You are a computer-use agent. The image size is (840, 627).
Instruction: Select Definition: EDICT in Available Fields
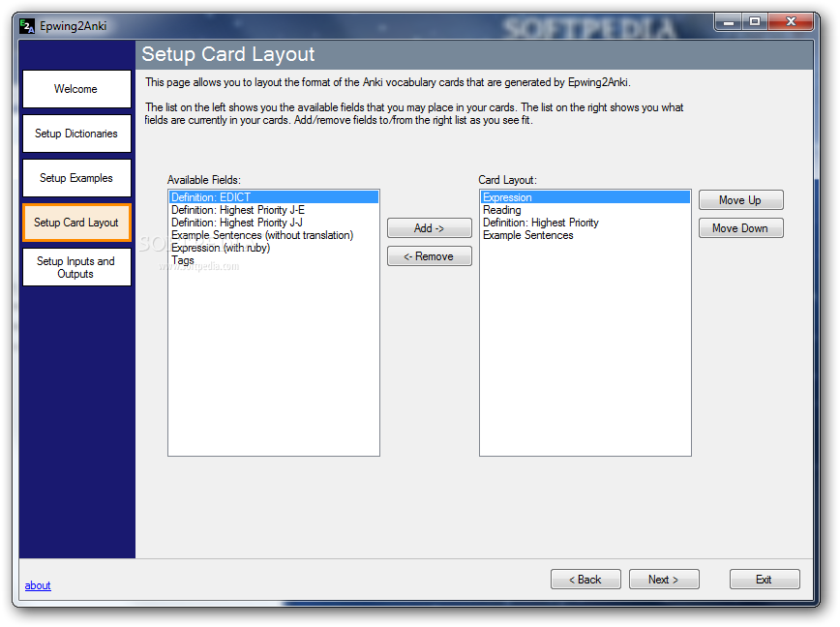(x=274, y=197)
